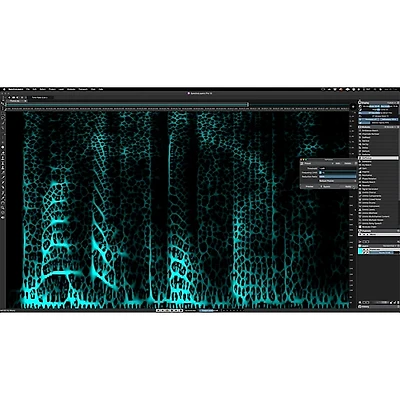The width and height of the screenshot is (400, 400).
Task: Select the Unmix Noisy Speech module
Action: [379, 223]
